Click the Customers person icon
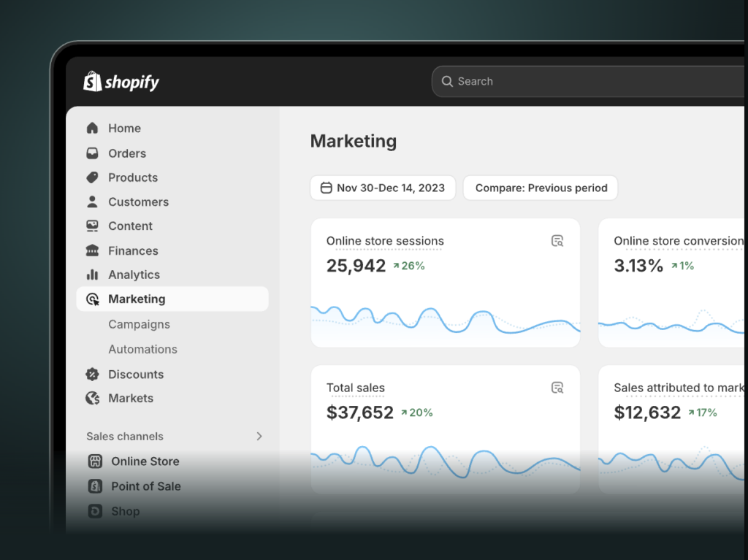This screenshot has height=560, width=748. [x=92, y=202]
